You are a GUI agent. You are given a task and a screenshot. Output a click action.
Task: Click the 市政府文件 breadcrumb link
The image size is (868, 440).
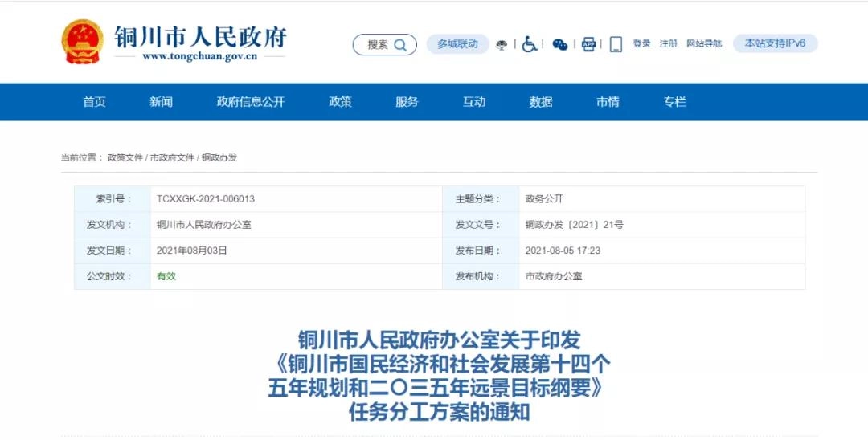tap(172, 158)
